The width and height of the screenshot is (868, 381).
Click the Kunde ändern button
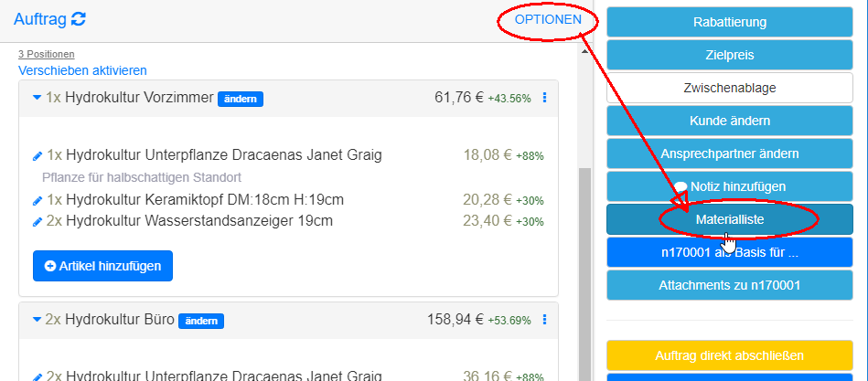click(729, 121)
